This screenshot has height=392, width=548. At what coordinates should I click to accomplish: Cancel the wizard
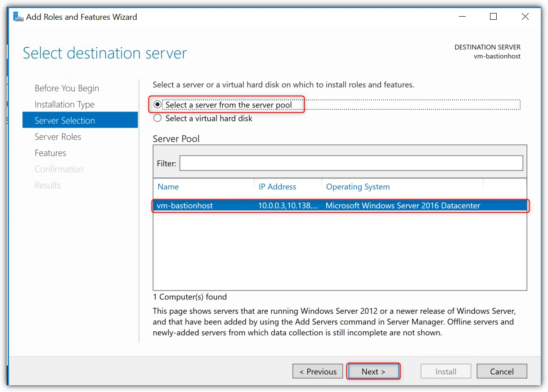[x=502, y=371]
